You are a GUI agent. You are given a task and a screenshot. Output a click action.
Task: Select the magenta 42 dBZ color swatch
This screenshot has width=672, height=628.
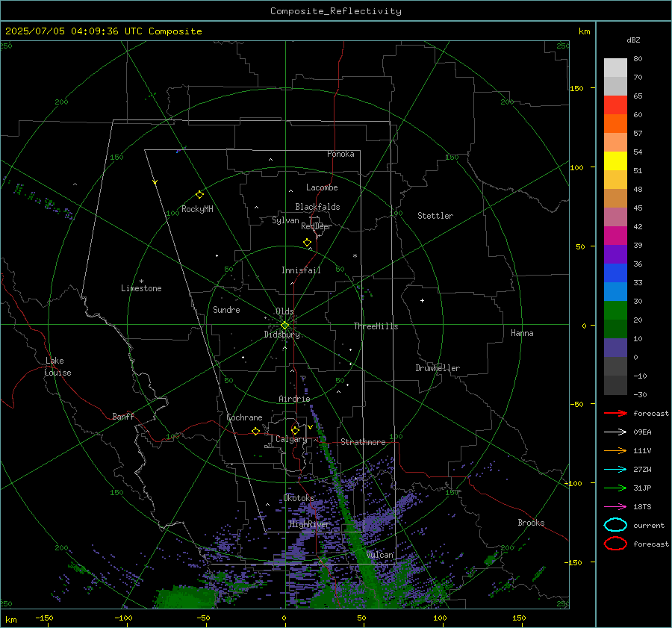coord(615,235)
